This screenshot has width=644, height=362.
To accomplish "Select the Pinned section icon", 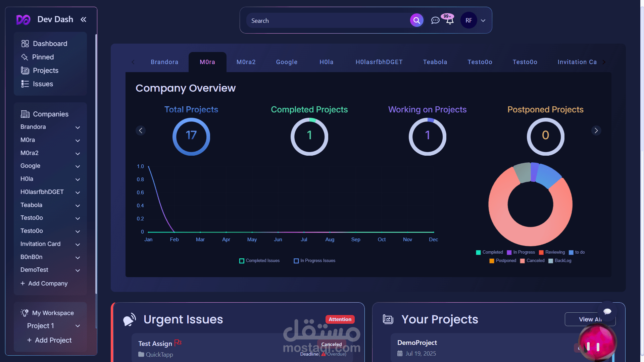I will click(x=24, y=57).
